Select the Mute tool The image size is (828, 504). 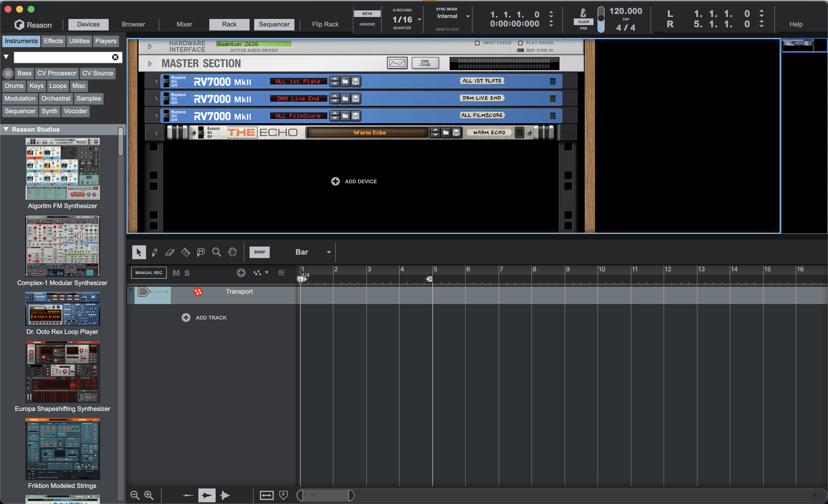(201, 252)
